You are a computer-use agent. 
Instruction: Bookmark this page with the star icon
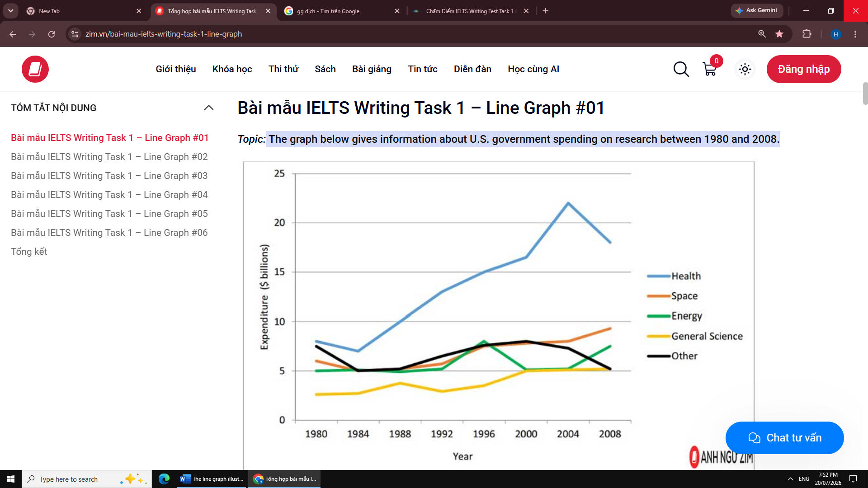(779, 34)
